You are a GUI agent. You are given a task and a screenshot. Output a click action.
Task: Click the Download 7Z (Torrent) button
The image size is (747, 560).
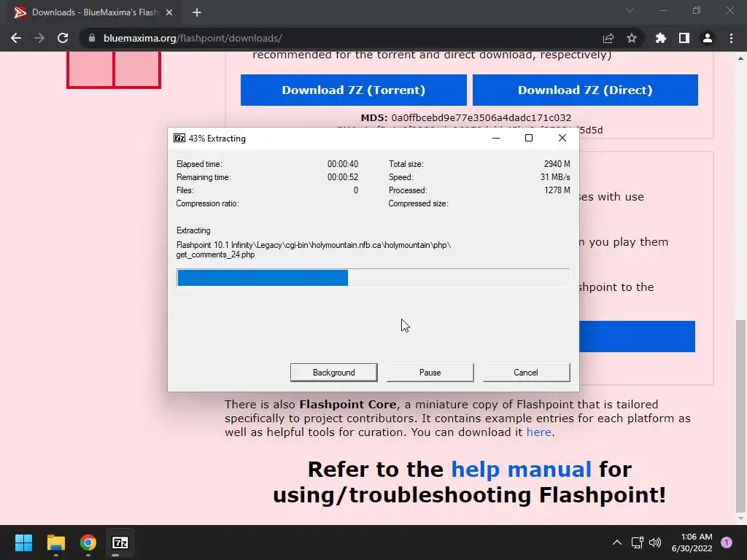354,90
